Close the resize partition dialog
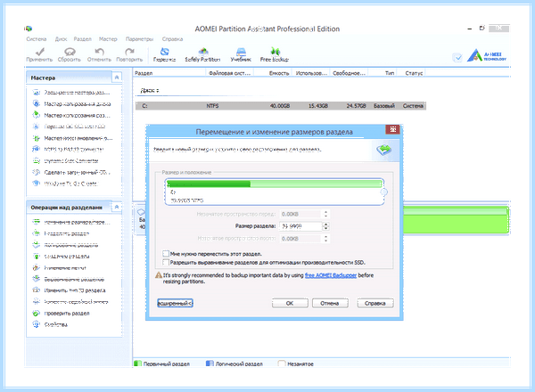Viewport: 535px width, 392px height. pyautogui.click(x=392, y=129)
